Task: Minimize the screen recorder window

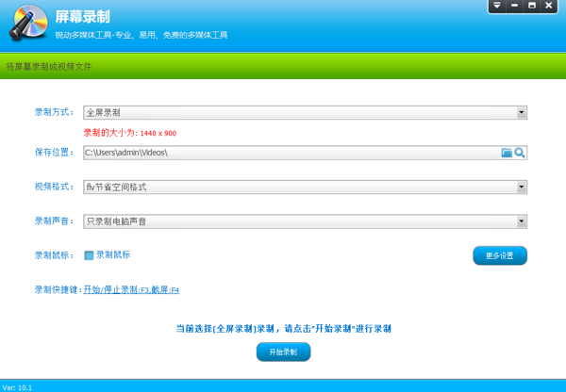Action: 514,6
